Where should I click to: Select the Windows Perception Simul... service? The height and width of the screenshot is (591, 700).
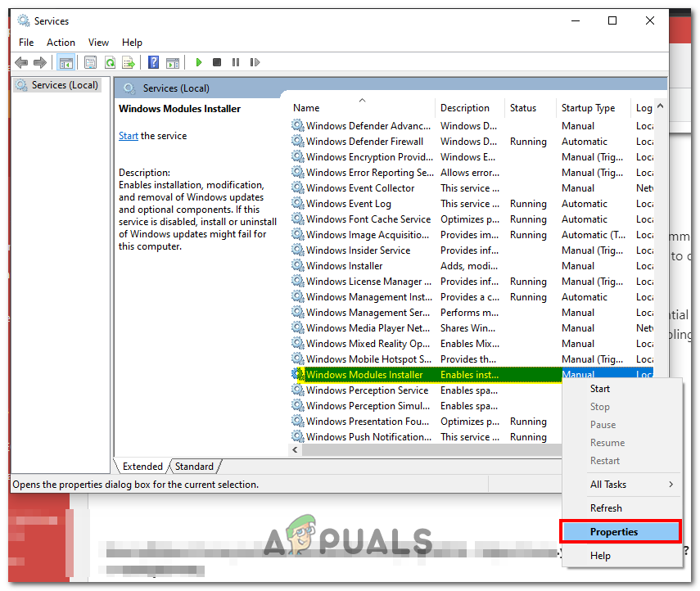click(426, 406)
